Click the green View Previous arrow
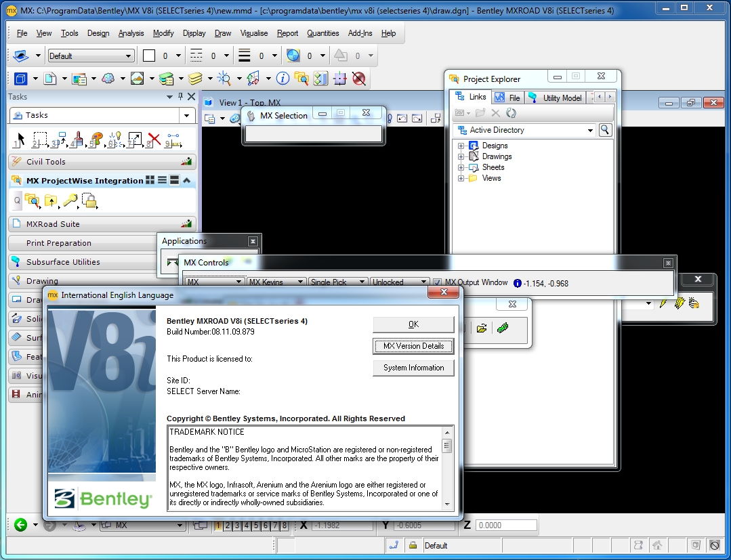 click(20, 525)
